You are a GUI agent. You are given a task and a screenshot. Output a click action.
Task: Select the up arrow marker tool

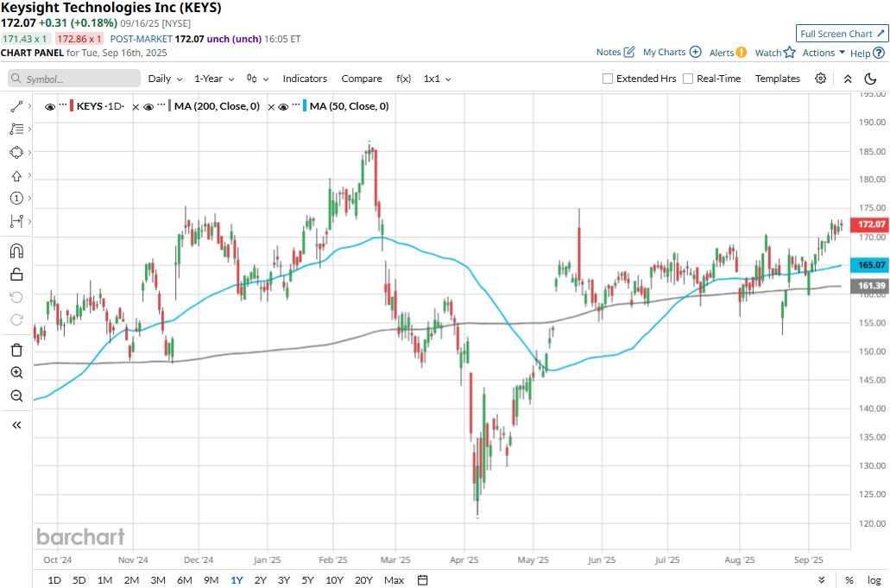point(16,175)
